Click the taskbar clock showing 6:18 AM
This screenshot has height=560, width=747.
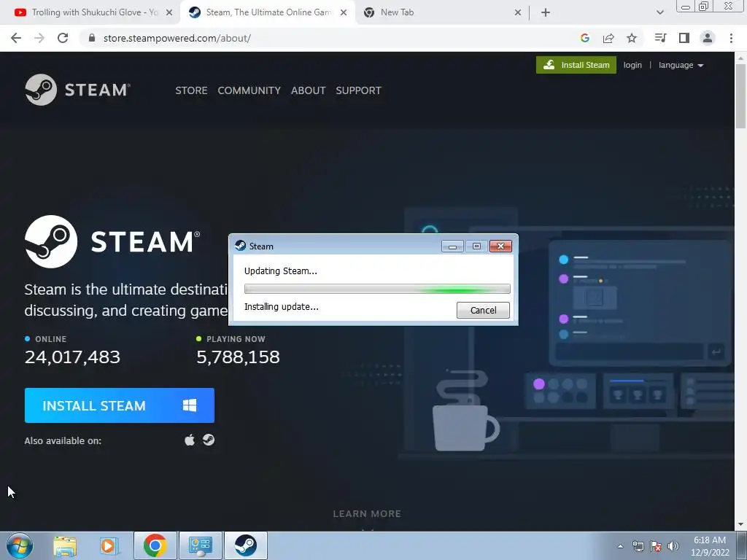[x=710, y=546]
